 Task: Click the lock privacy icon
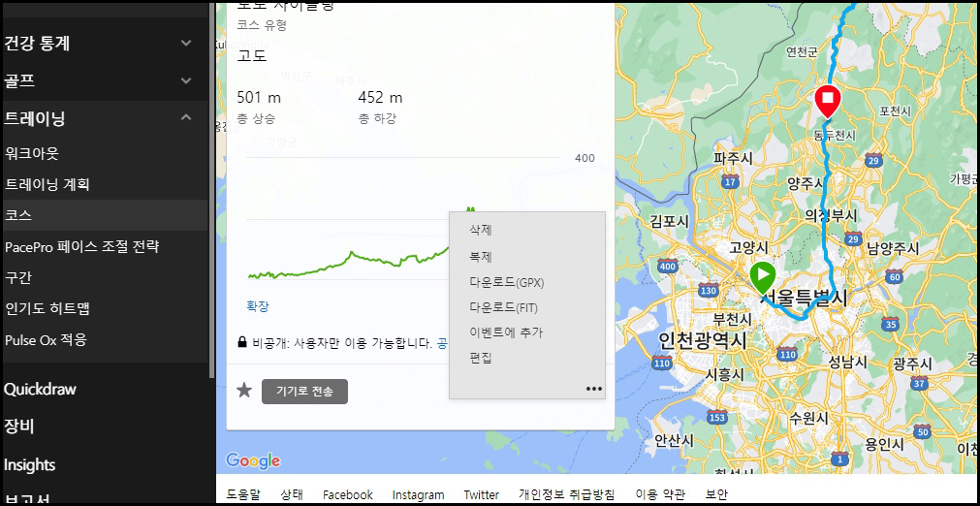pos(242,342)
